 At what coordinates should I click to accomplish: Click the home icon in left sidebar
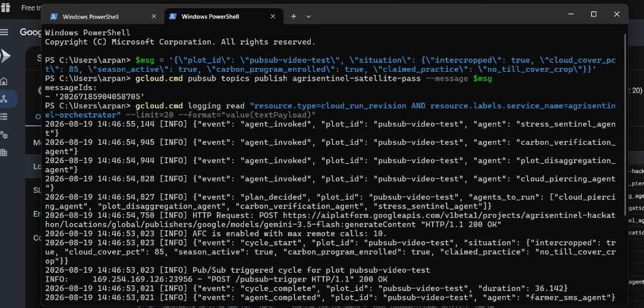tap(4, 81)
